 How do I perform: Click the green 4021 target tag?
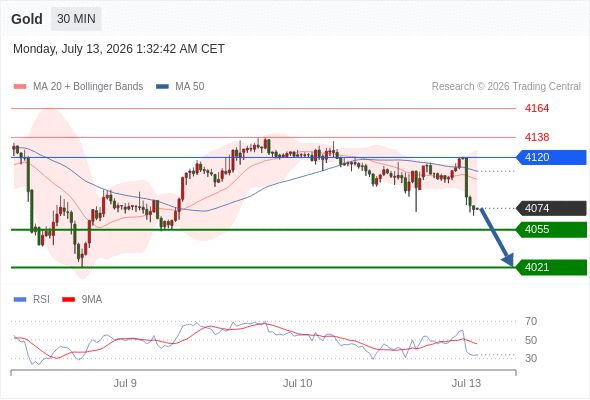tap(551, 268)
